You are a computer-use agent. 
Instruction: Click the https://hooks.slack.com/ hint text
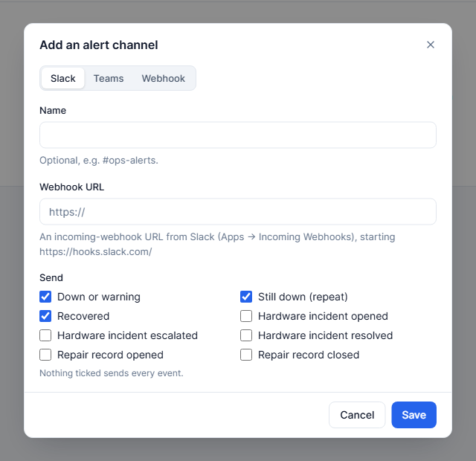96,251
